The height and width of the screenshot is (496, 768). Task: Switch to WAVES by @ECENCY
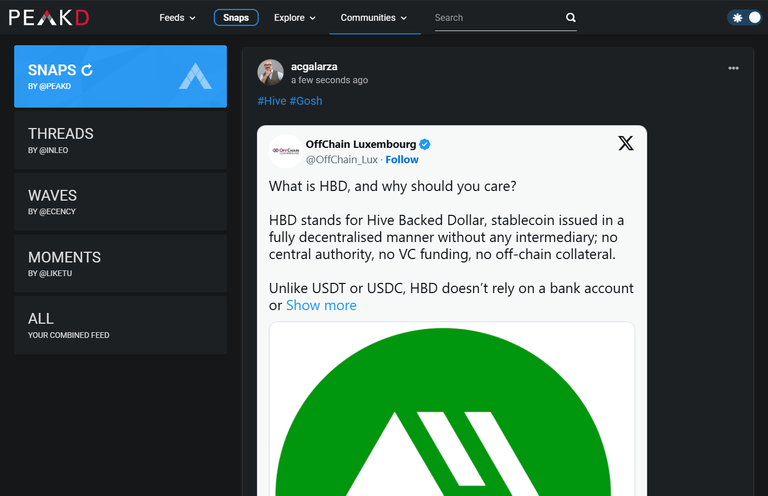pos(120,202)
